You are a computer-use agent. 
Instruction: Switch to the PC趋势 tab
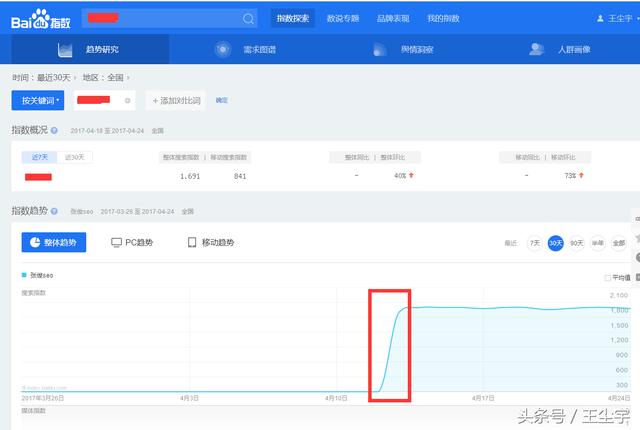click(x=130, y=243)
